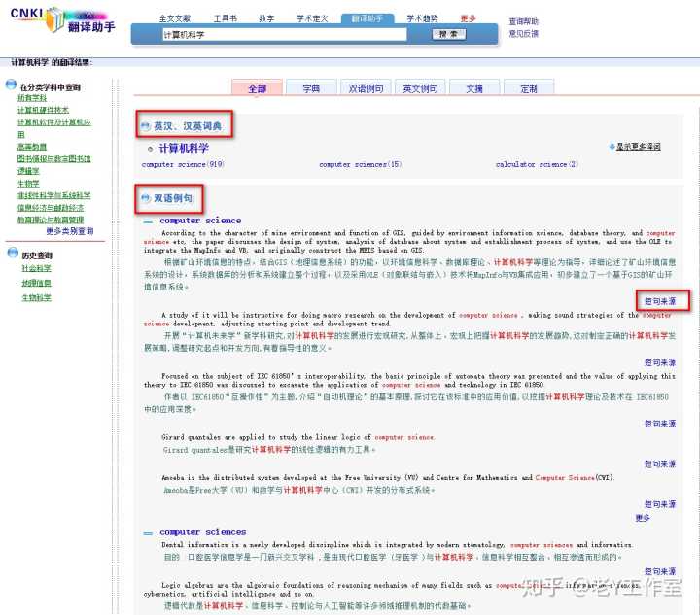The width and height of the screenshot is (700, 615).
Task: Open the 意见反馈 feedback link
Action: pyautogui.click(x=524, y=33)
